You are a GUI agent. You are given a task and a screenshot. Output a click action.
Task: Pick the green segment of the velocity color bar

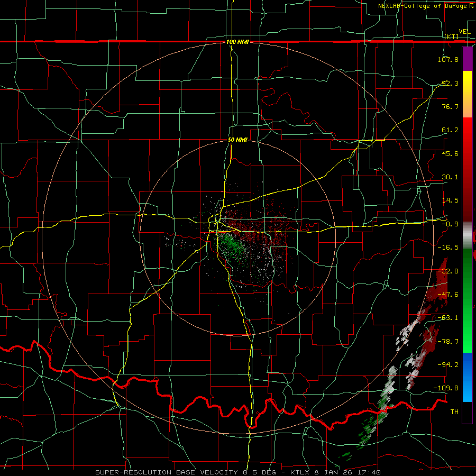[x=467, y=300]
